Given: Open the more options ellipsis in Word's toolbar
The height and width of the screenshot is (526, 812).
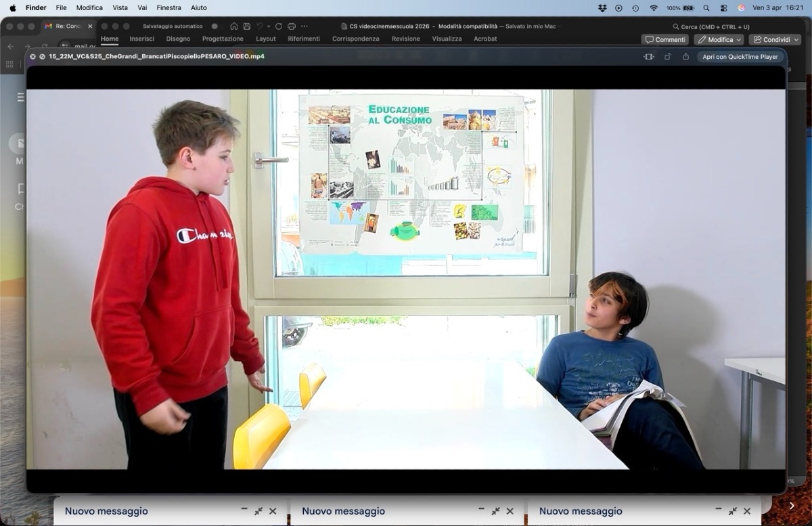Looking at the screenshot, I should point(304,26).
